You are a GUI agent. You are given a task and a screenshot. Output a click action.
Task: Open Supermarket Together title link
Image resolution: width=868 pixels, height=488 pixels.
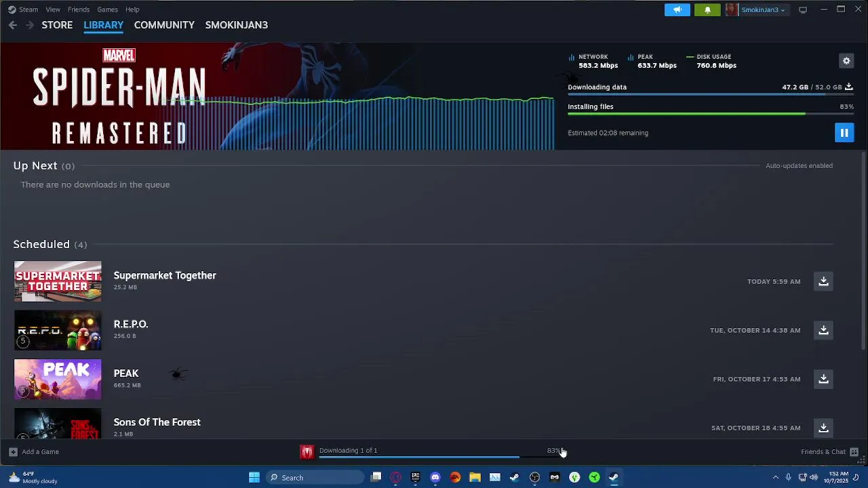[165, 275]
